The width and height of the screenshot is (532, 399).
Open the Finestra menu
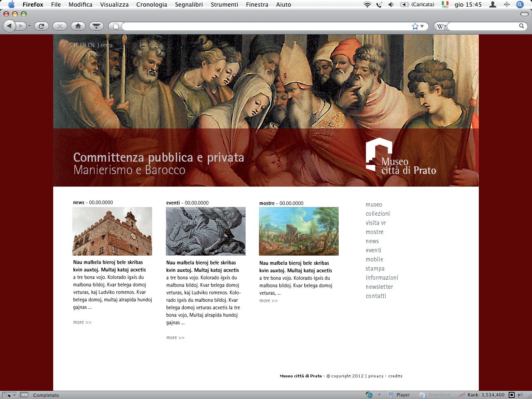click(x=257, y=5)
